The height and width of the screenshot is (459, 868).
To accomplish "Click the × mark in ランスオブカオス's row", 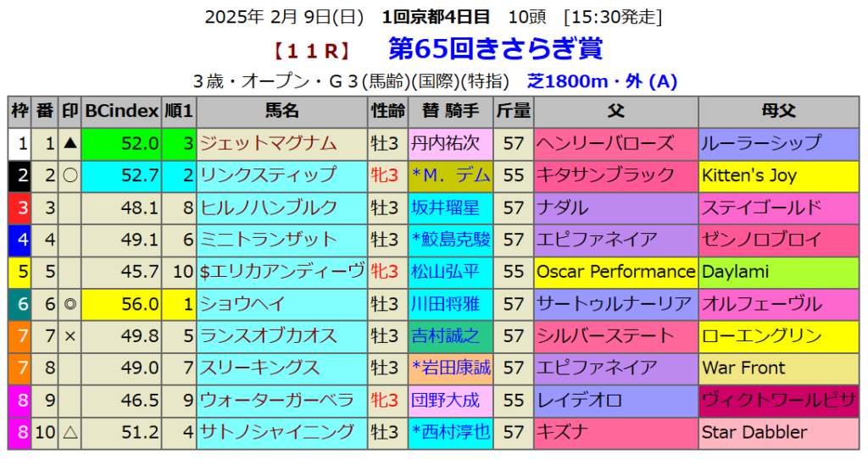I will (70, 336).
